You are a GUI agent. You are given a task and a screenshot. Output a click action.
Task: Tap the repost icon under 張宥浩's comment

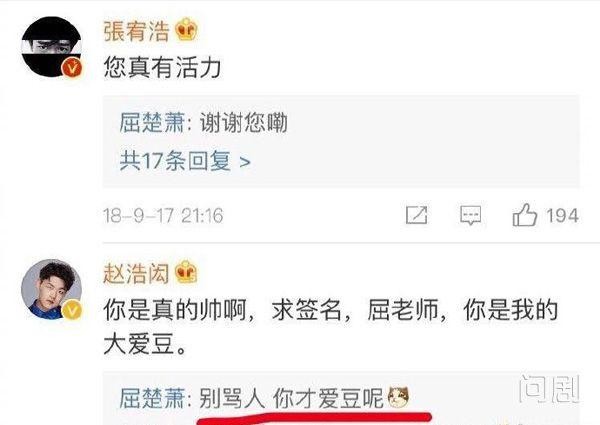click(416, 215)
